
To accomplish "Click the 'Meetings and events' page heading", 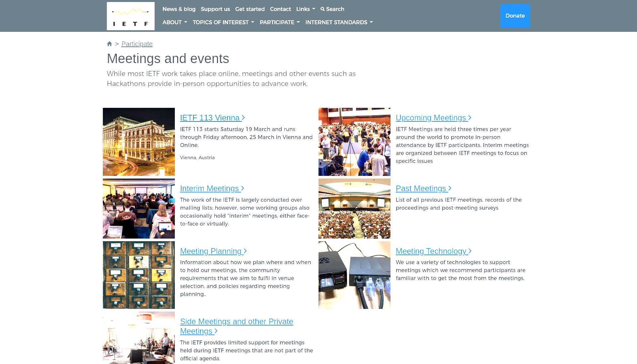I will (x=168, y=58).
